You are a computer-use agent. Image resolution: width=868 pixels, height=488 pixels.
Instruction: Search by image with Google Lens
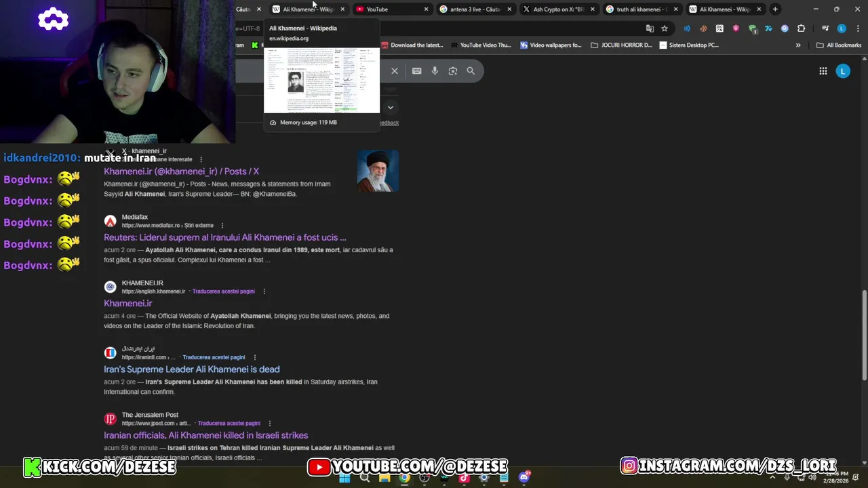[x=453, y=70]
